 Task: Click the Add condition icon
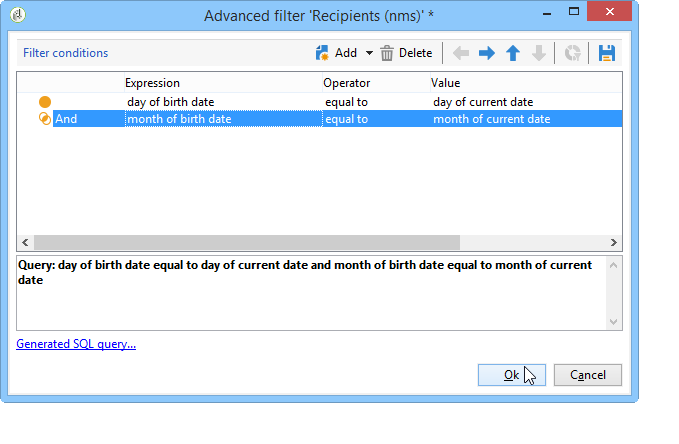(322, 53)
